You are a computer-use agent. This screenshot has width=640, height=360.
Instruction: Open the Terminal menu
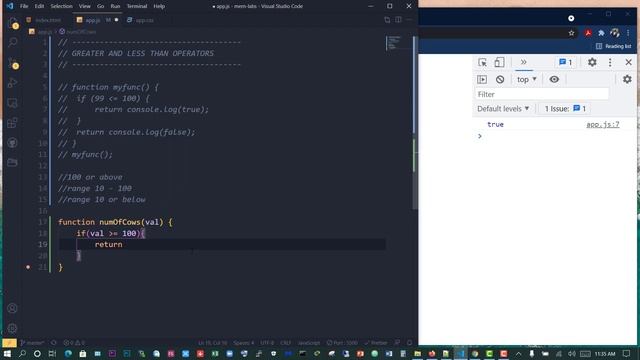tap(137, 6)
